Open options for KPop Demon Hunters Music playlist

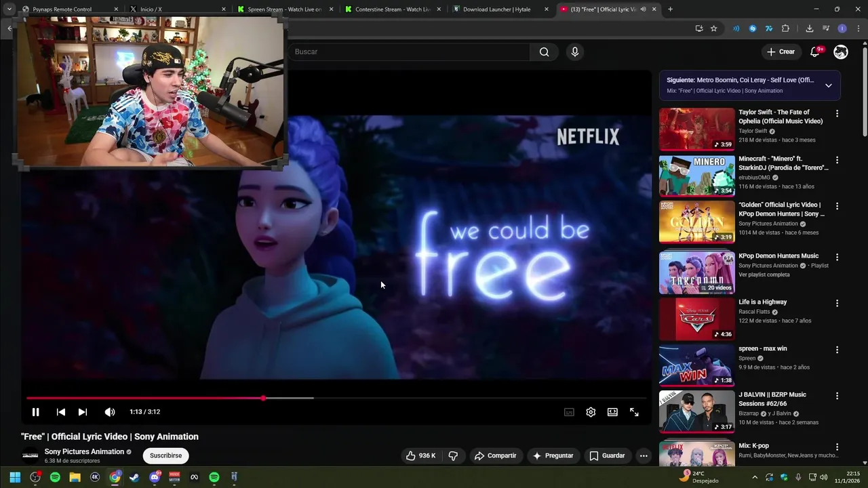tap(837, 258)
